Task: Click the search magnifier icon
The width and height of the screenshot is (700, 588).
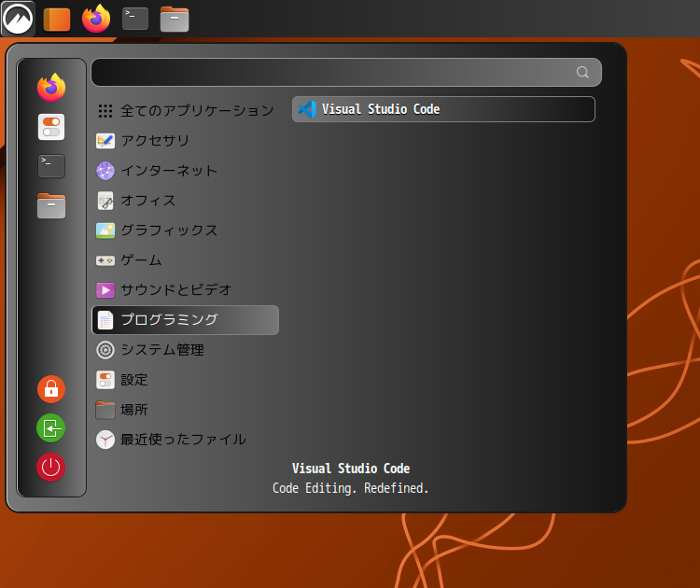Action: 582,72
